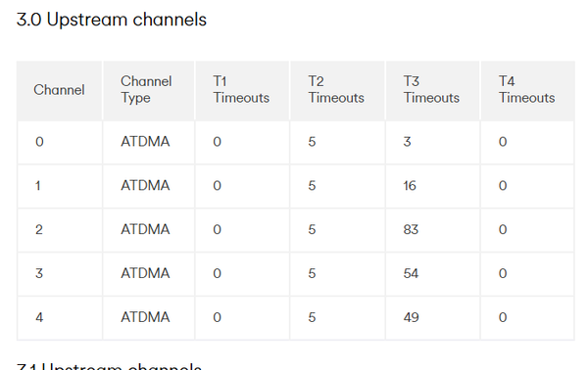Click ATDMA type in channel 4 row
The image size is (588, 370).
145,317
